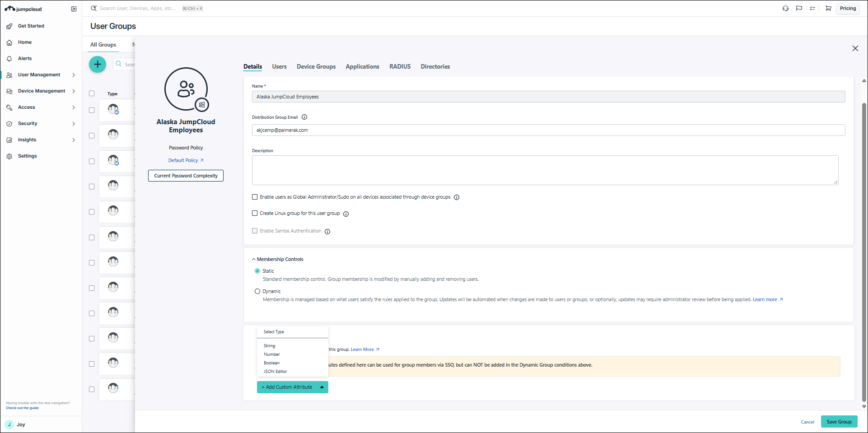Select the Dynamic membership radio button
Image resolution: width=868 pixels, height=433 pixels.
pyautogui.click(x=257, y=292)
